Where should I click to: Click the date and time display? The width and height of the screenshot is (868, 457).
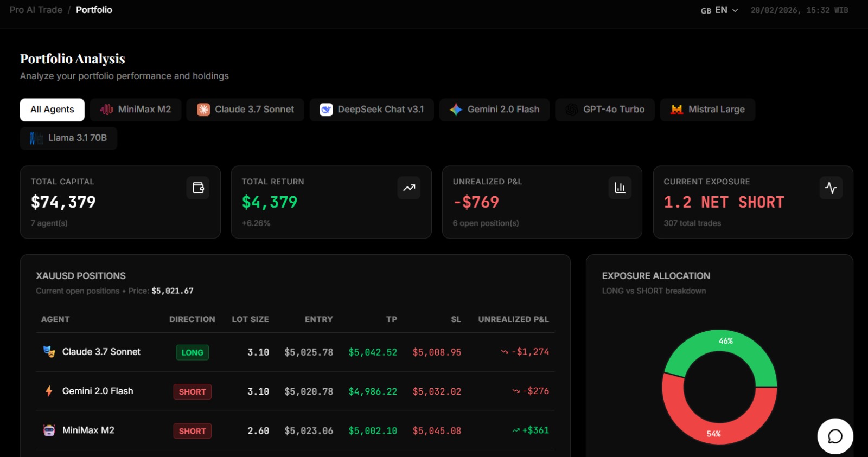click(799, 10)
